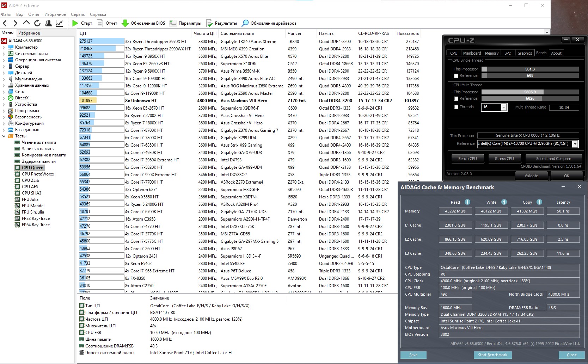Select Мультимедиа in the AIDA64 tree
This screenshot has height=364, width=588.
pos(28,79)
